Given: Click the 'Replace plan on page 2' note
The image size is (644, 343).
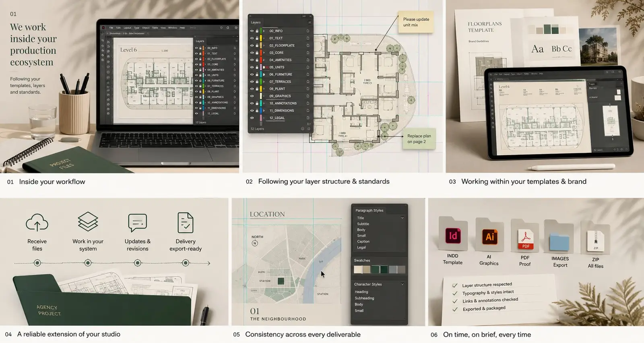Looking at the screenshot, I should point(419,139).
